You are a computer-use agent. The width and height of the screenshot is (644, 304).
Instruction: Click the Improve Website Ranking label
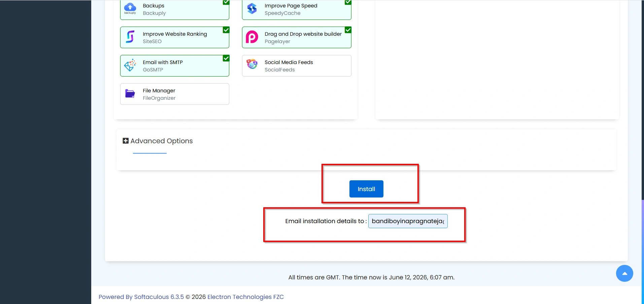click(x=175, y=34)
